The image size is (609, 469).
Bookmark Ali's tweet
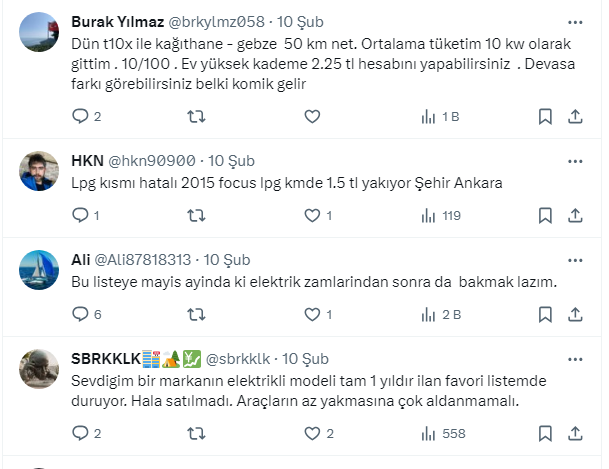coord(545,314)
